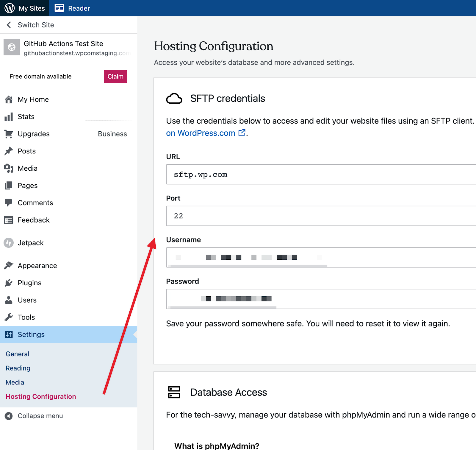Click the Business plan label
Screen dimensions: 476x450
[112, 134]
